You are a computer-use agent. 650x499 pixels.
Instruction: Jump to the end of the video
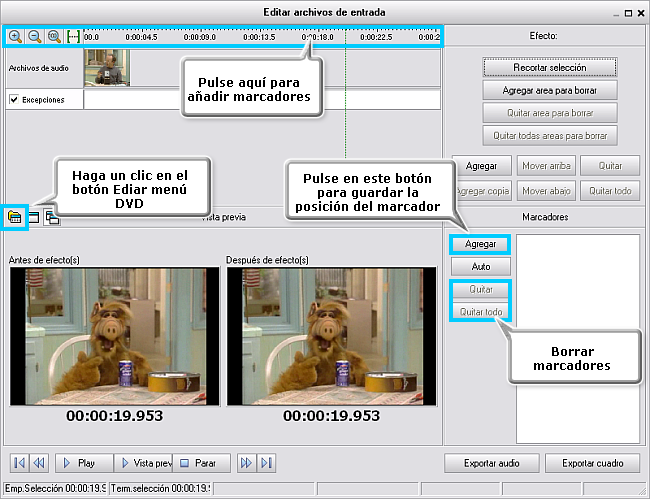click(x=266, y=463)
